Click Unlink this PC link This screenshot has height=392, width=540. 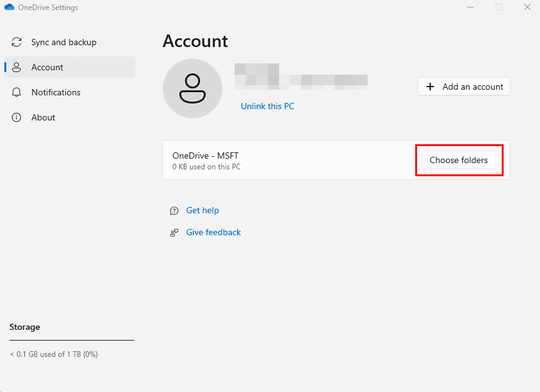tap(268, 106)
